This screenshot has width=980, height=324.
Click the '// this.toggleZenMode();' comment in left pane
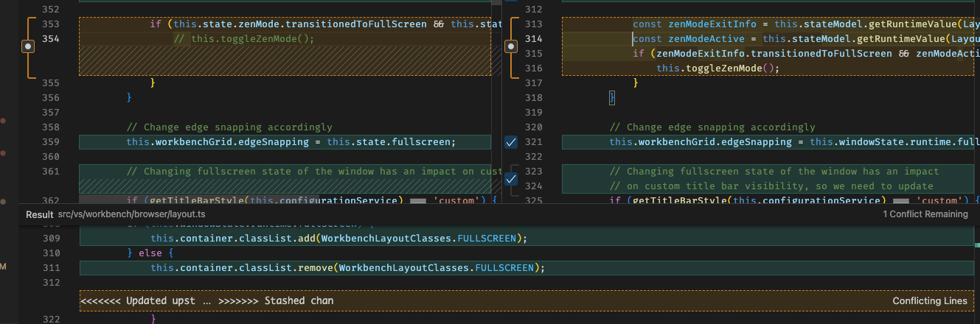coord(244,39)
